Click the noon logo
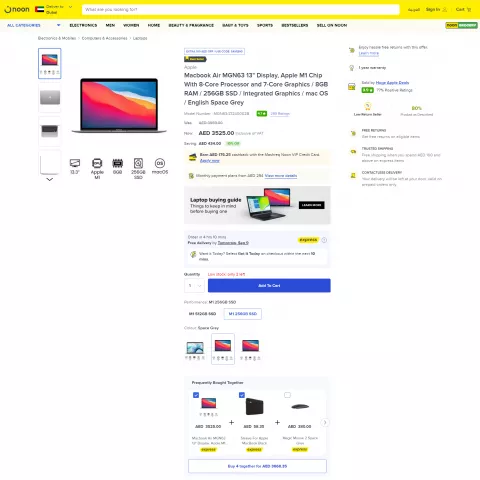 [17, 9]
